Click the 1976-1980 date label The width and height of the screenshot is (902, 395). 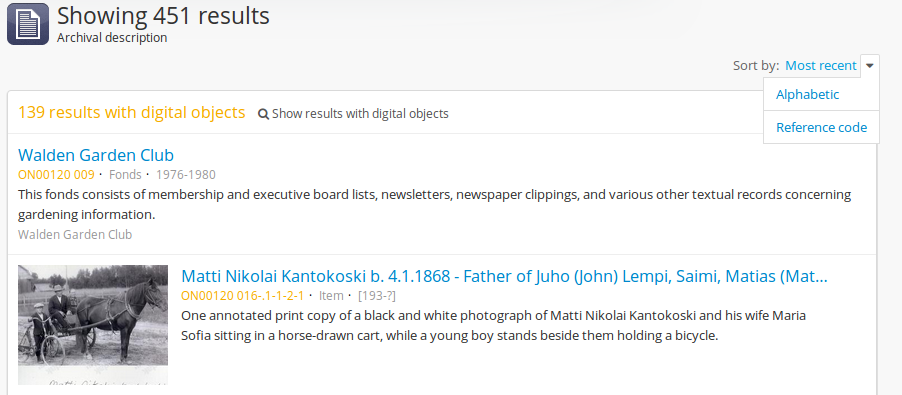186,174
